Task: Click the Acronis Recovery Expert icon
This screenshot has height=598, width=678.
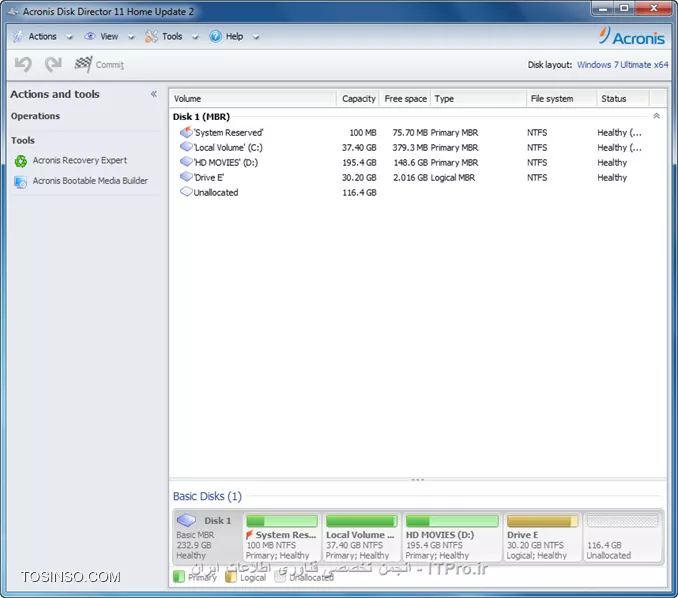Action: coord(20,161)
